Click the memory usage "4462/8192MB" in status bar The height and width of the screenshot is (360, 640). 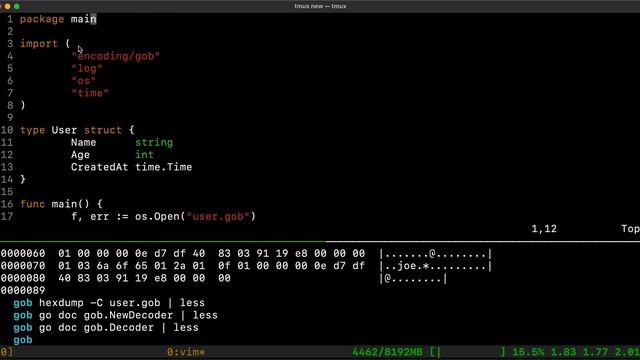[x=387, y=352]
